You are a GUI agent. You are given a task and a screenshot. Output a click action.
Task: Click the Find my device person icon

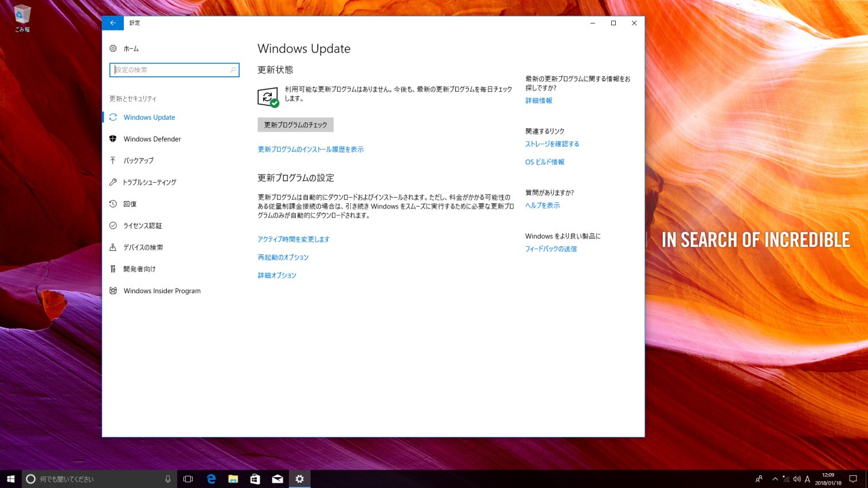[113, 247]
